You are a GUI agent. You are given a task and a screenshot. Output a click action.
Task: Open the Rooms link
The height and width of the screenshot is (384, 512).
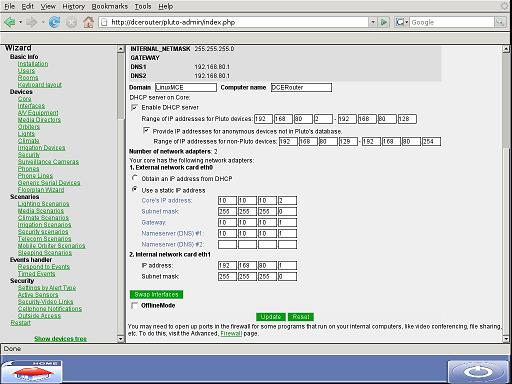(x=28, y=78)
